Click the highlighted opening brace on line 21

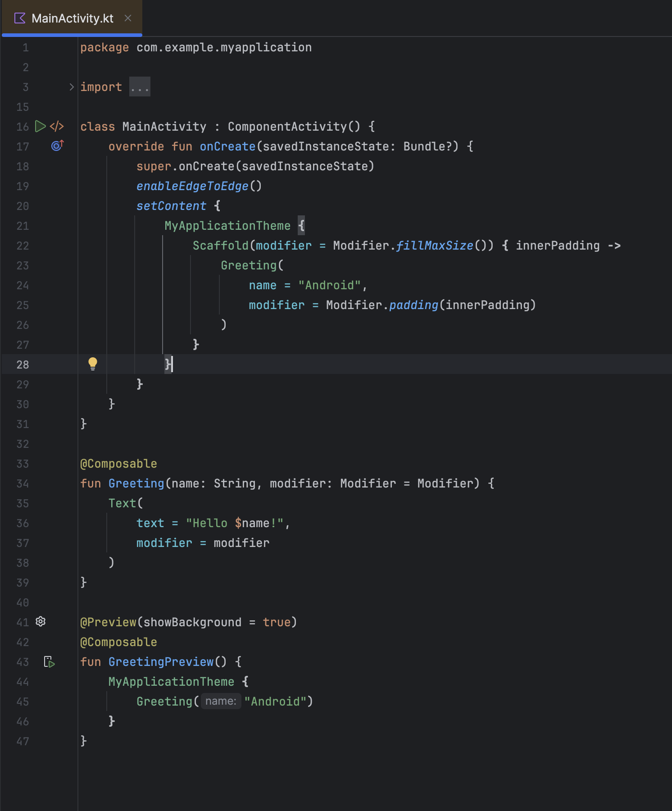pos(301,225)
